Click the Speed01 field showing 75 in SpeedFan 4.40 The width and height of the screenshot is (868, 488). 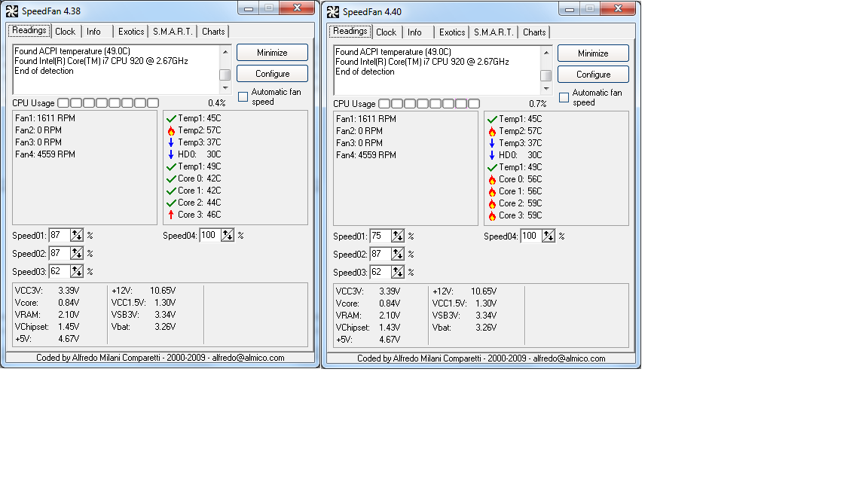tap(381, 236)
